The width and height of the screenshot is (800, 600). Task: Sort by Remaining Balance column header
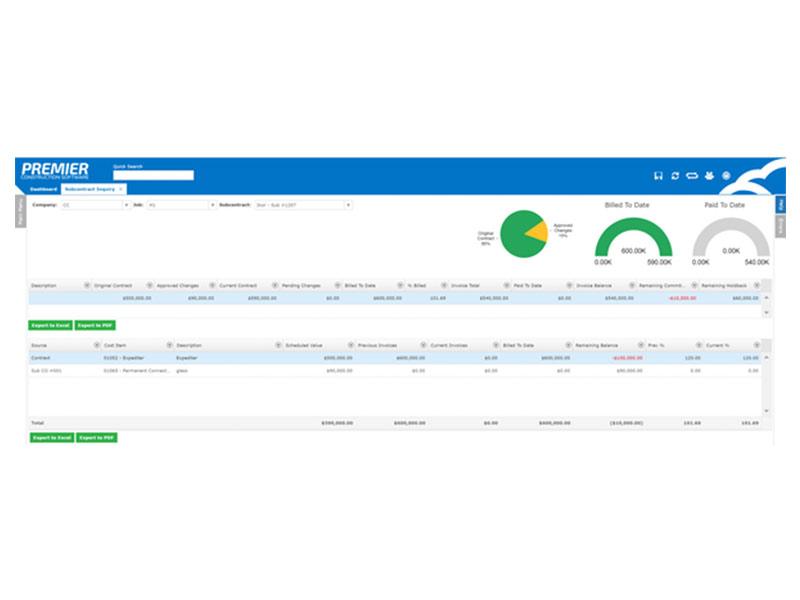[596, 346]
